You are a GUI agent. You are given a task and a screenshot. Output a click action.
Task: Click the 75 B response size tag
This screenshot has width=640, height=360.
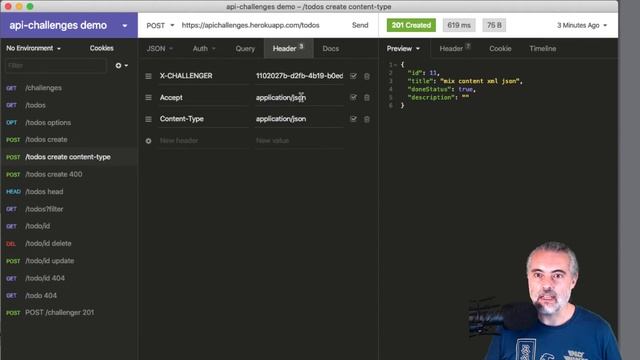coord(494,25)
